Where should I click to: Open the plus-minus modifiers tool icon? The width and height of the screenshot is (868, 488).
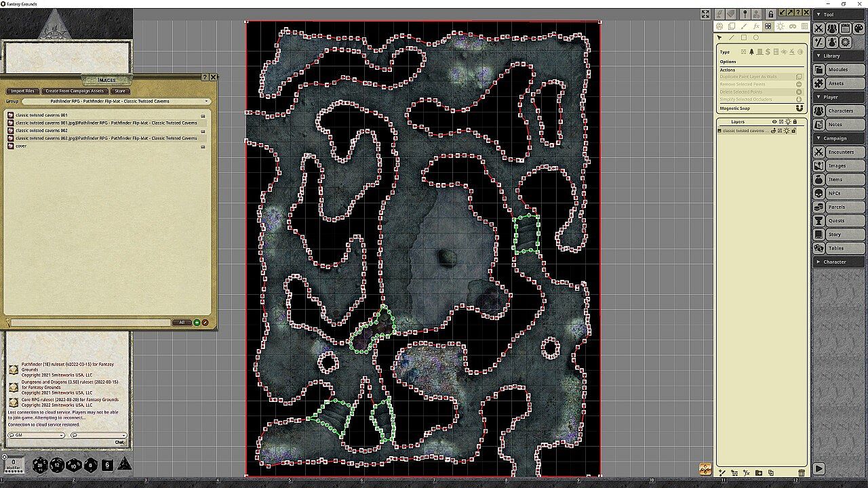(819, 43)
